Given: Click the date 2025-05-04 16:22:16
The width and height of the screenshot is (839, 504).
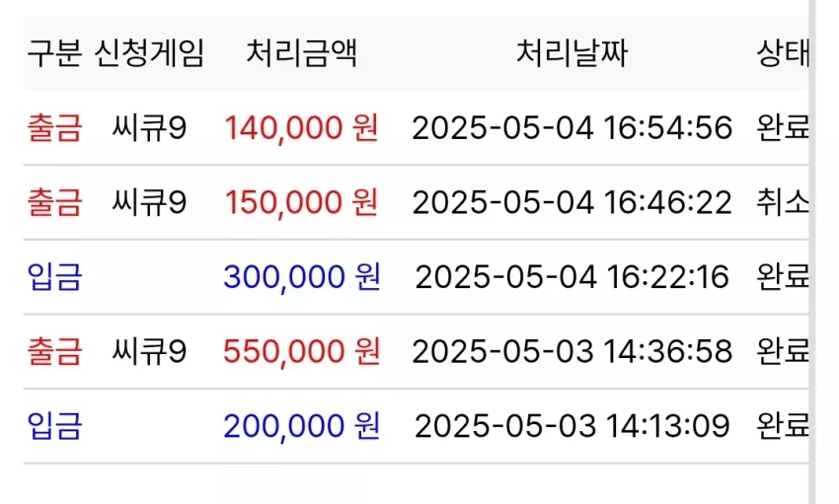Looking at the screenshot, I should pyautogui.click(x=572, y=277).
